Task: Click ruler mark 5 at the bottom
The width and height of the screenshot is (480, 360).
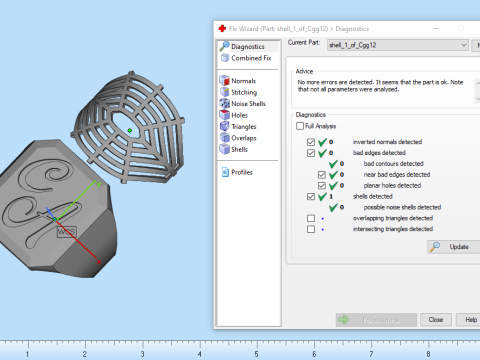Action: point(256,354)
